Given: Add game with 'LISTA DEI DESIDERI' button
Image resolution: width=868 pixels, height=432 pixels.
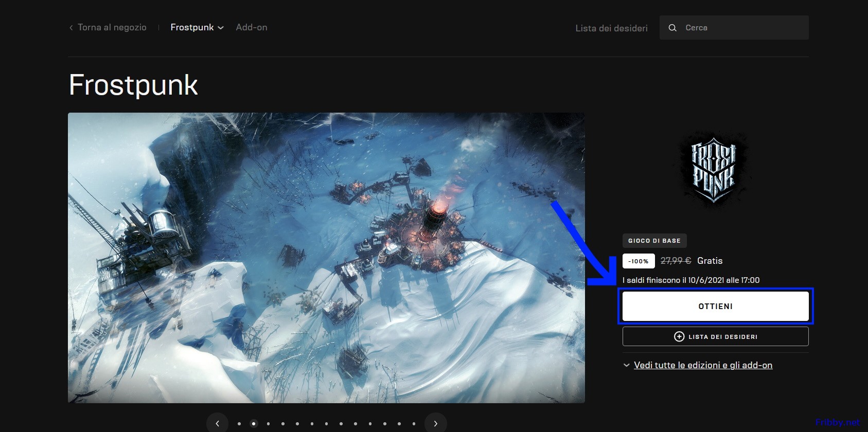Looking at the screenshot, I should click(x=716, y=337).
